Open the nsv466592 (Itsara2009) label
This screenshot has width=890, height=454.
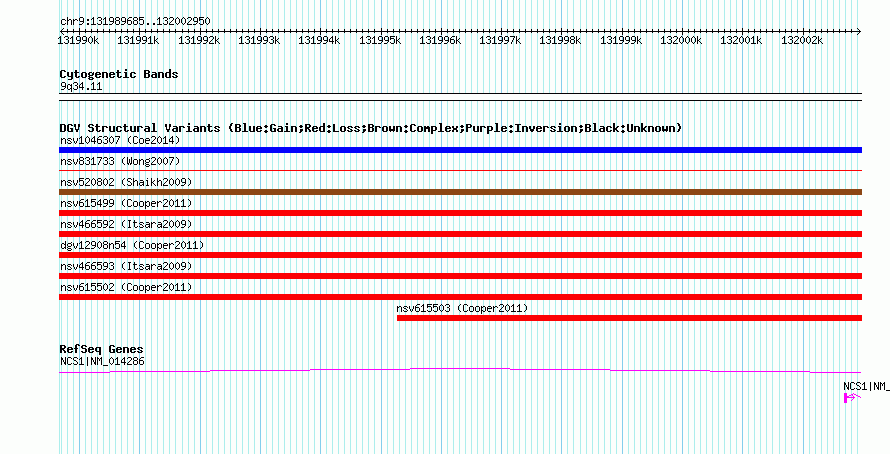tap(126, 224)
